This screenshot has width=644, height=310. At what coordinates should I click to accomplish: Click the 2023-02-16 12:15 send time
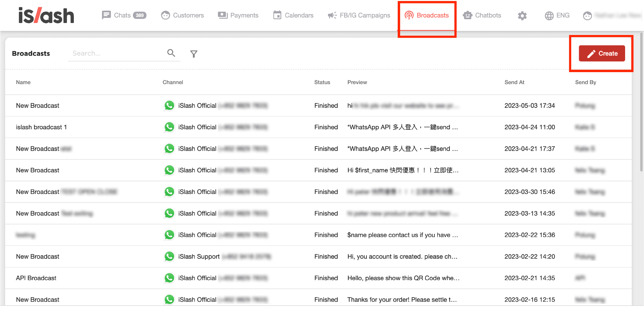pyautogui.click(x=530, y=300)
